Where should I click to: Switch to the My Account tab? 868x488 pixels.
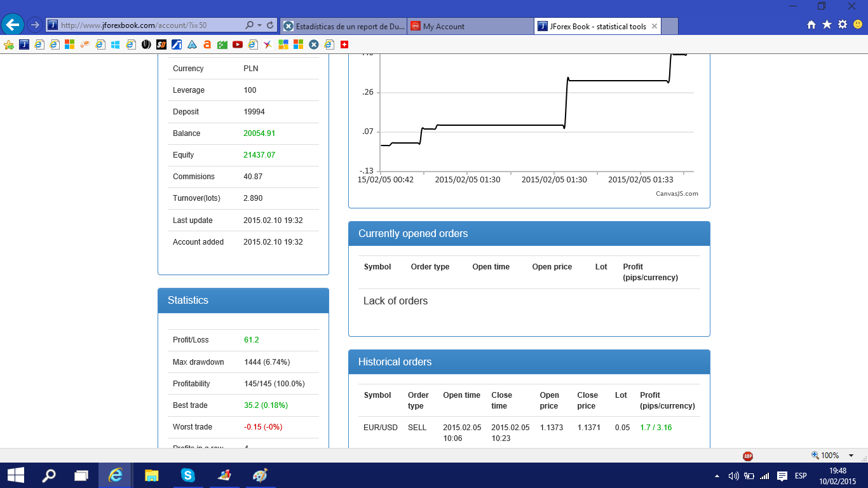point(470,26)
